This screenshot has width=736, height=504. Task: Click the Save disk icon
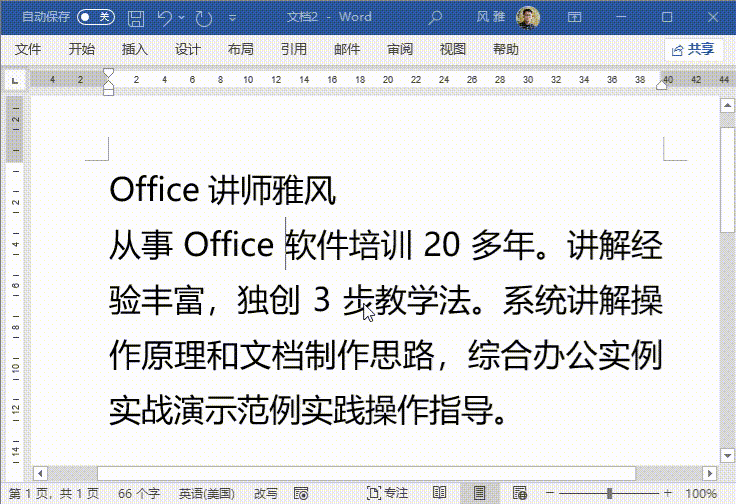pyautogui.click(x=136, y=17)
